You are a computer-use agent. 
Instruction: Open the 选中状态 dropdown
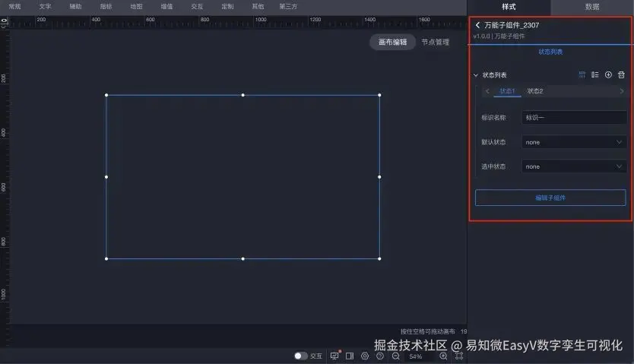(574, 166)
